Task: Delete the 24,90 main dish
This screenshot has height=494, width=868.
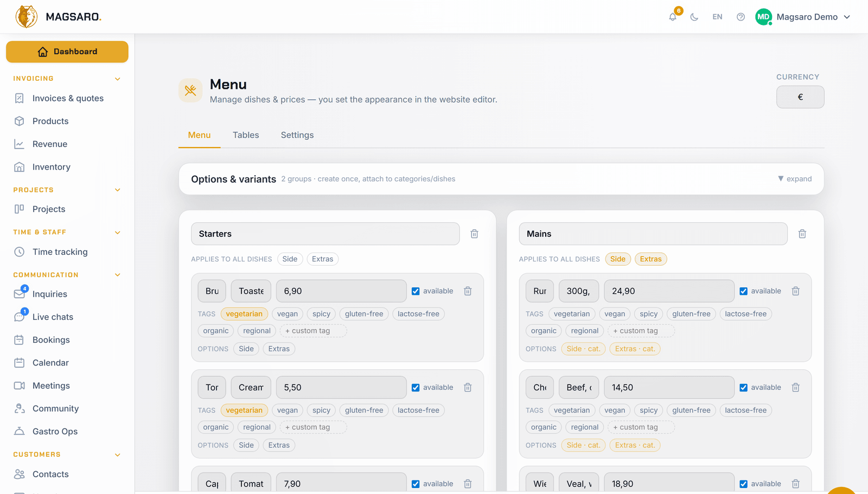Action: (796, 291)
